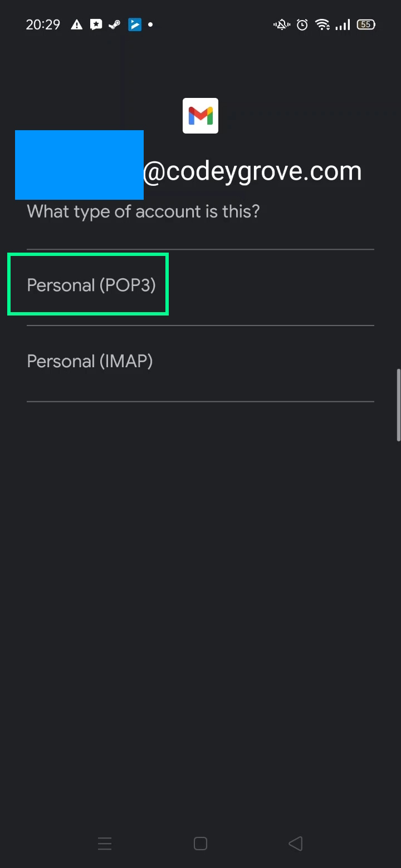Tap the Steam notification icon
Image resolution: width=401 pixels, height=868 pixels.
pyautogui.click(x=115, y=24)
